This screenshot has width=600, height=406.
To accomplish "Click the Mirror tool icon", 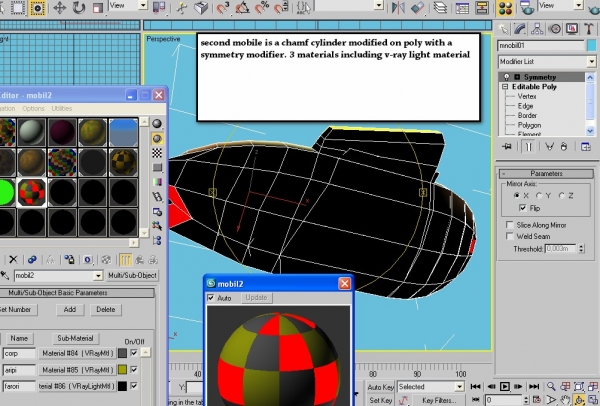I will tap(398, 7).
